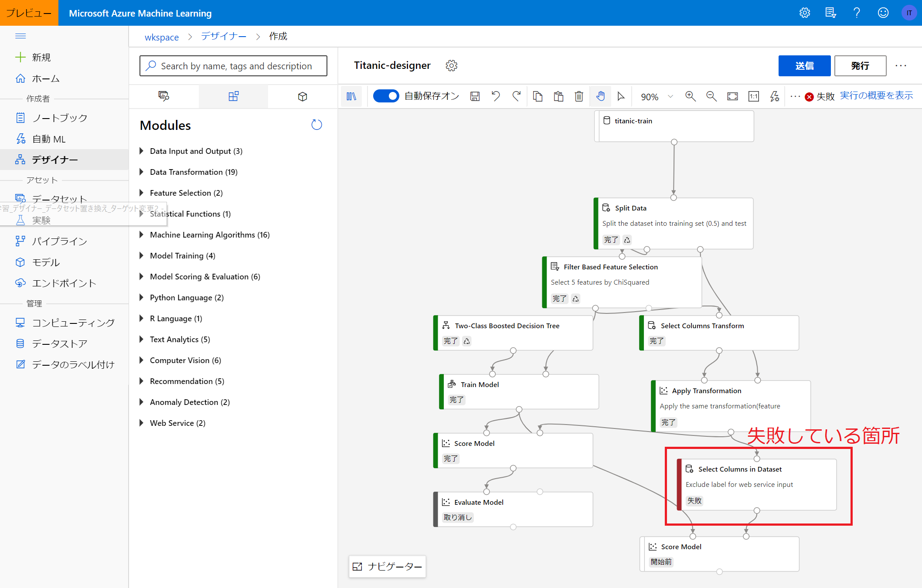Reset canvas zoom to 1:1

[753, 96]
